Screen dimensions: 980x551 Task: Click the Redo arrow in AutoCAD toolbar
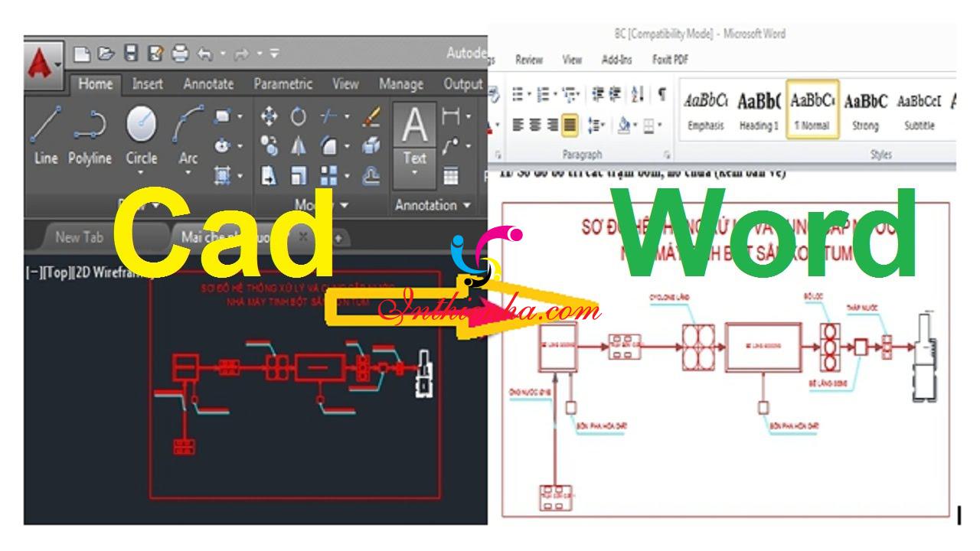[x=241, y=54]
